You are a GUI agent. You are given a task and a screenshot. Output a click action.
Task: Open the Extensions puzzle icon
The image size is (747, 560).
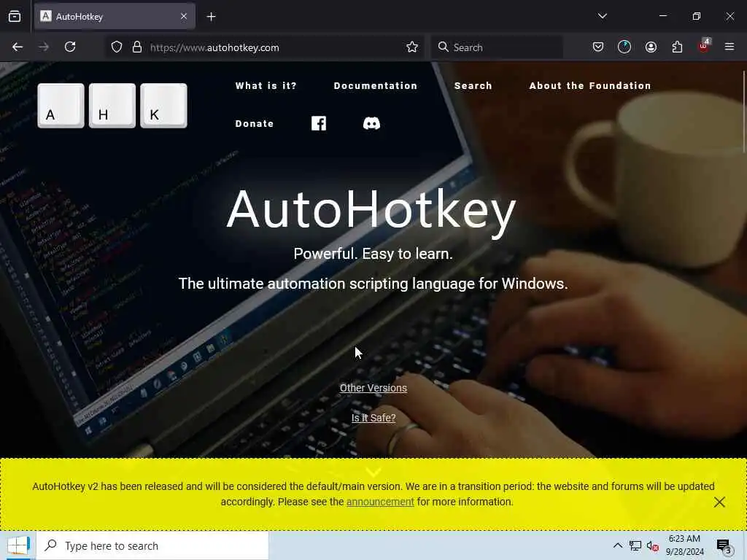(x=677, y=47)
